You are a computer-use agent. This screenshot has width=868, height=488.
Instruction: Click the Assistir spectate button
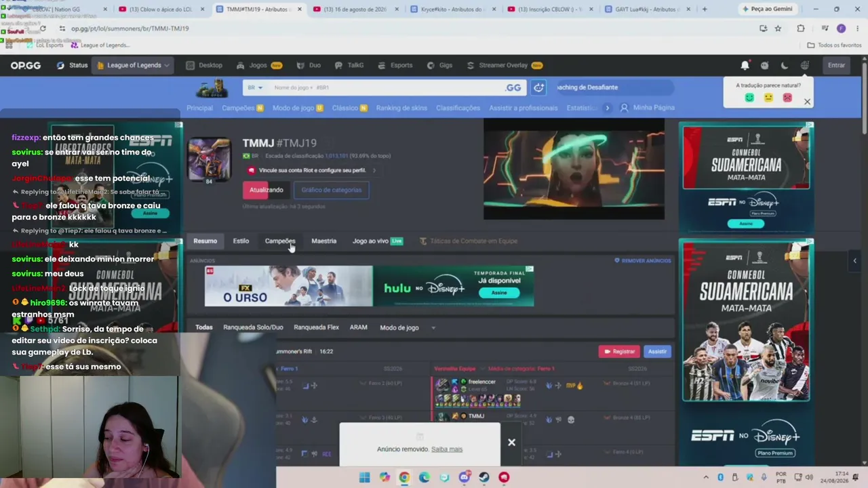(657, 351)
